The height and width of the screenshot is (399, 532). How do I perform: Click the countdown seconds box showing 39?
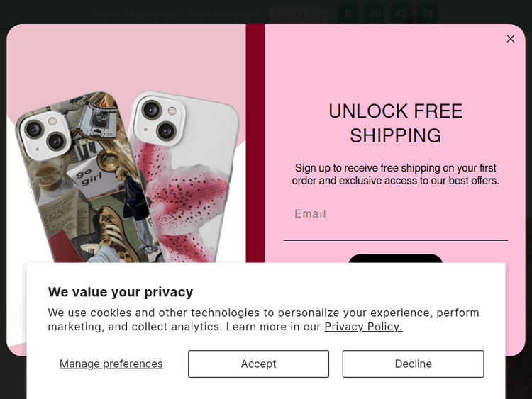(427, 13)
